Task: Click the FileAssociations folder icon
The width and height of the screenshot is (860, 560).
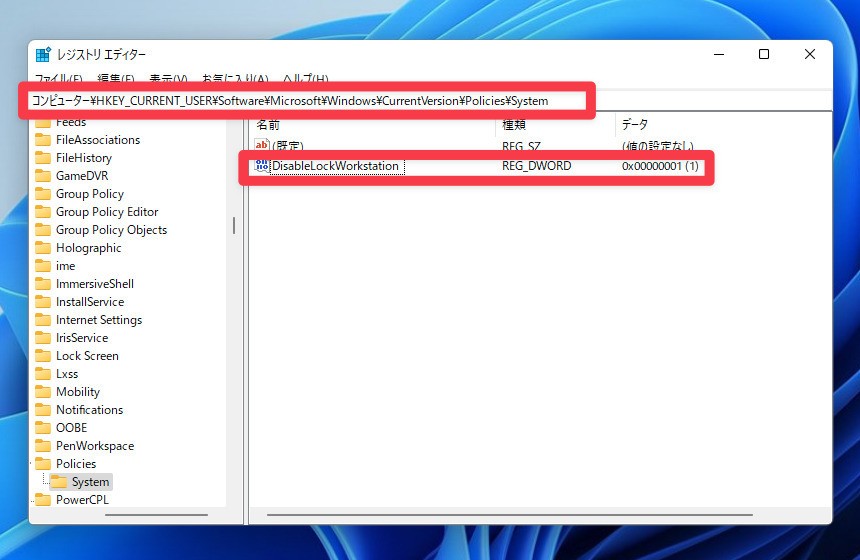Action: (x=43, y=140)
